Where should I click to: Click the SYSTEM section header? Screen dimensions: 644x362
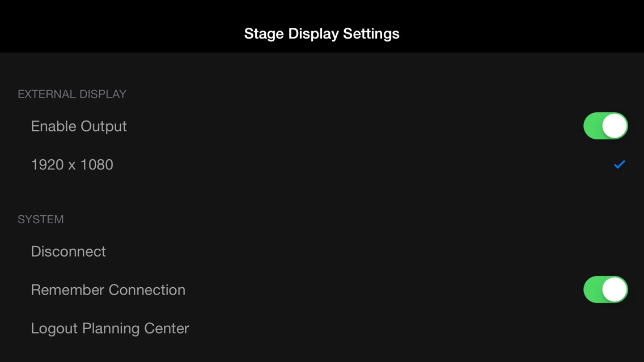(41, 219)
